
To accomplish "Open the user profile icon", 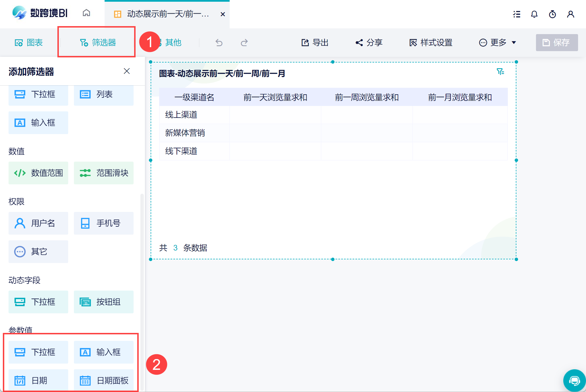I will point(570,14).
